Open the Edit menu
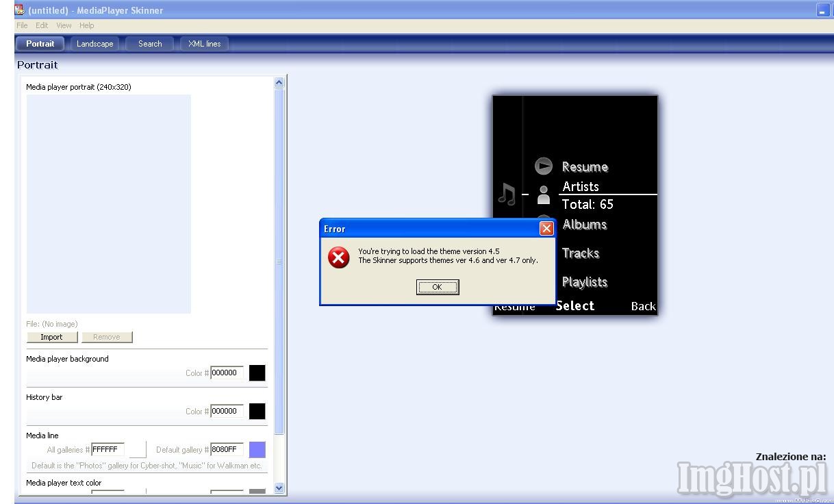The image size is (834, 504). [42, 25]
